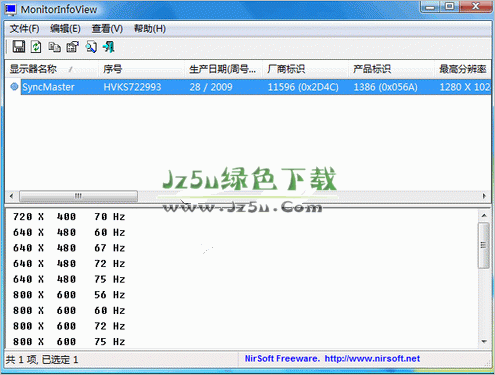Click the 800 X 600 60 Hz line
This screenshot has width=495, height=375.
click(69, 310)
